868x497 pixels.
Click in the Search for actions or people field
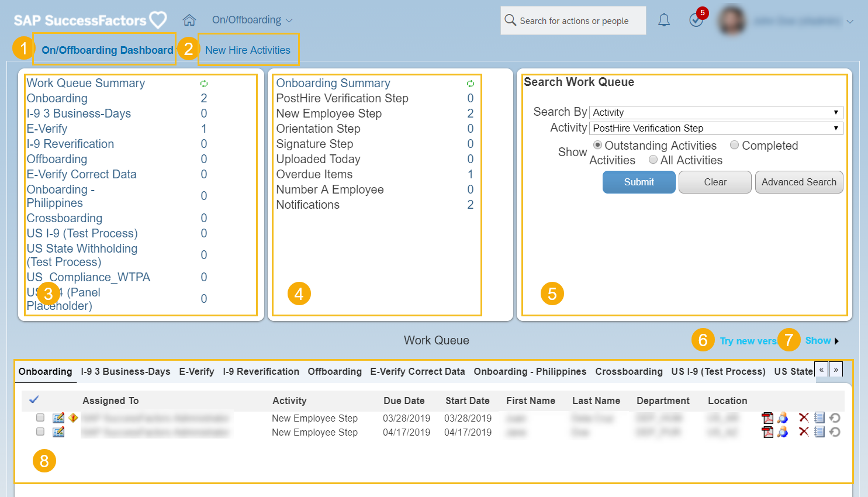point(573,20)
